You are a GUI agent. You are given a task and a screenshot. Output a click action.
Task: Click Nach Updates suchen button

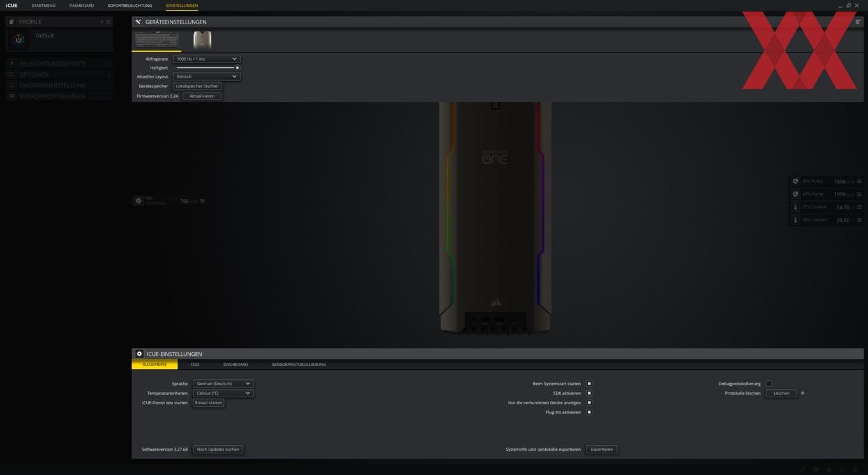pos(218,449)
